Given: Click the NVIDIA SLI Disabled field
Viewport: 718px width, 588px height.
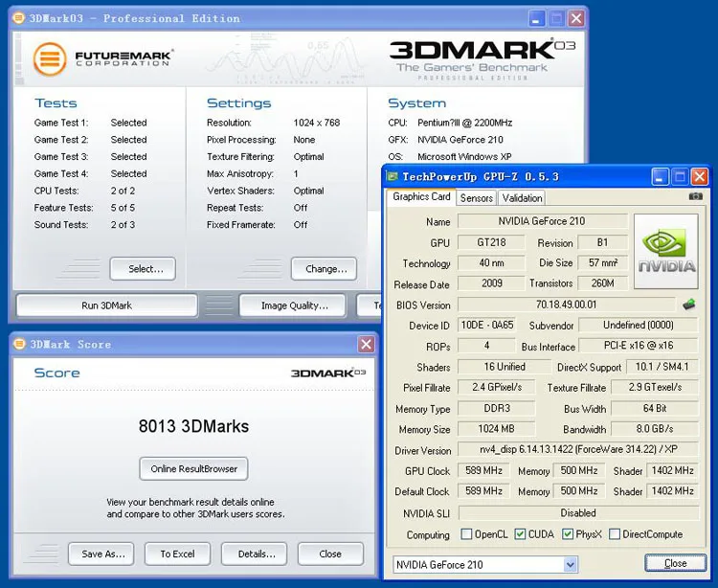Looking at the screenshot, I should click(x=578, y=513).
